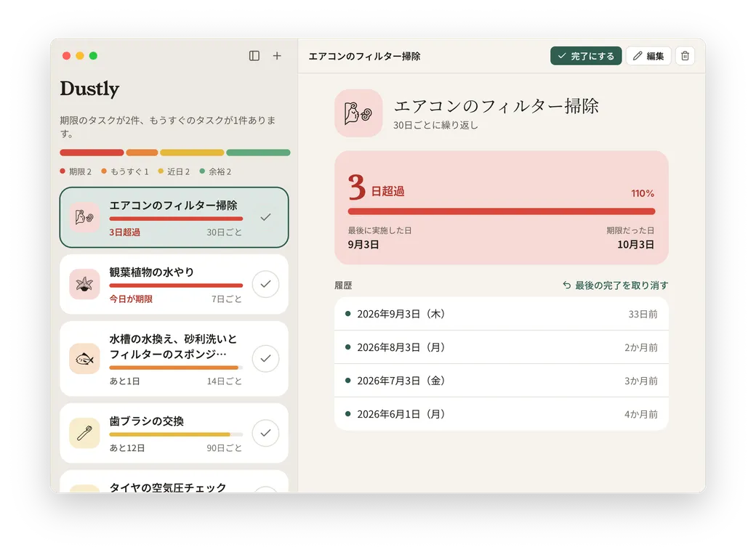
Task: Click the fish icon for 水槽の水換え
Action: pyautogui.click(x=84, y=358)
